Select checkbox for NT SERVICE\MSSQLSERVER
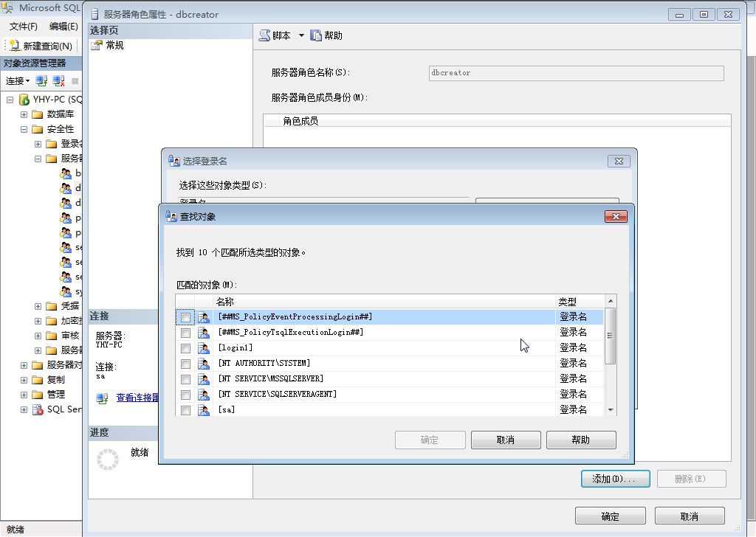The height and width of the screenshot is (537, 756). point(185,379)
